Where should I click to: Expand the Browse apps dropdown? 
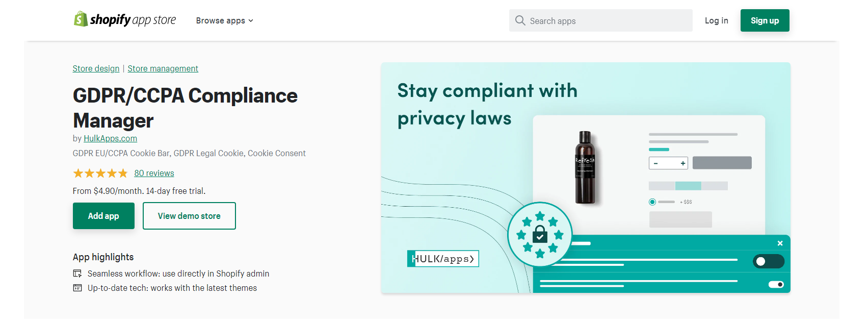pyautogui.click(x=224, y=21)
